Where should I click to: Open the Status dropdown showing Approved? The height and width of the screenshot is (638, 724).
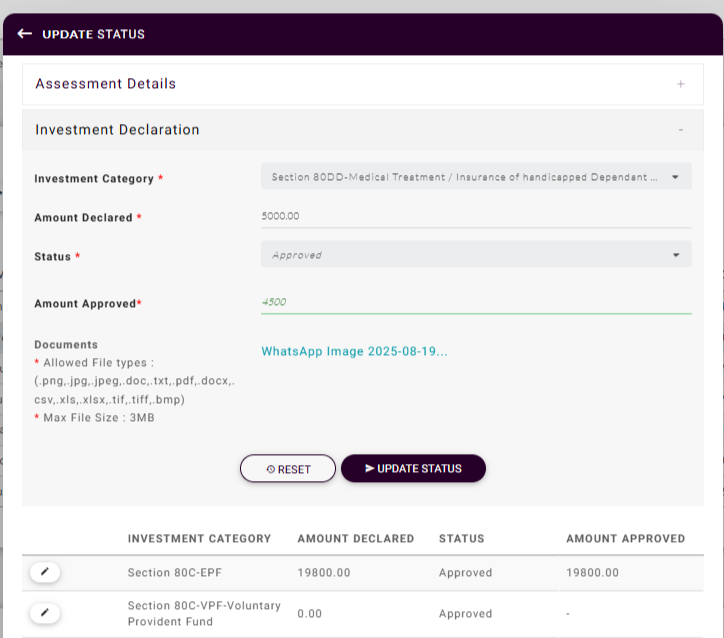pos(476,255)
